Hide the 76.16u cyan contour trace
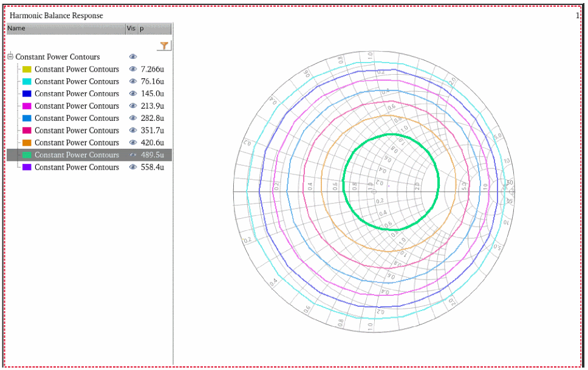This screenshot has width=588, height=370. tap(133, 81)
